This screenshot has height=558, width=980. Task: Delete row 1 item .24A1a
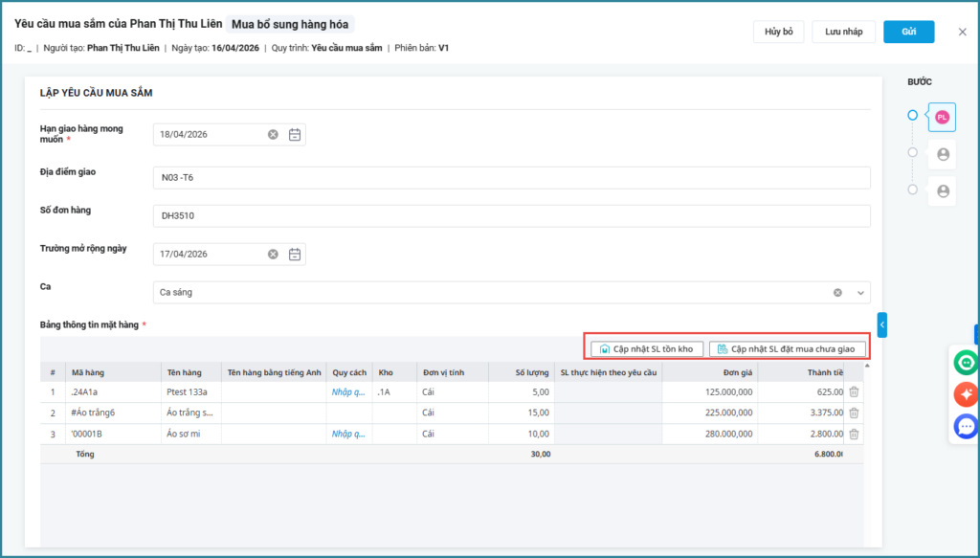[854, 391]
